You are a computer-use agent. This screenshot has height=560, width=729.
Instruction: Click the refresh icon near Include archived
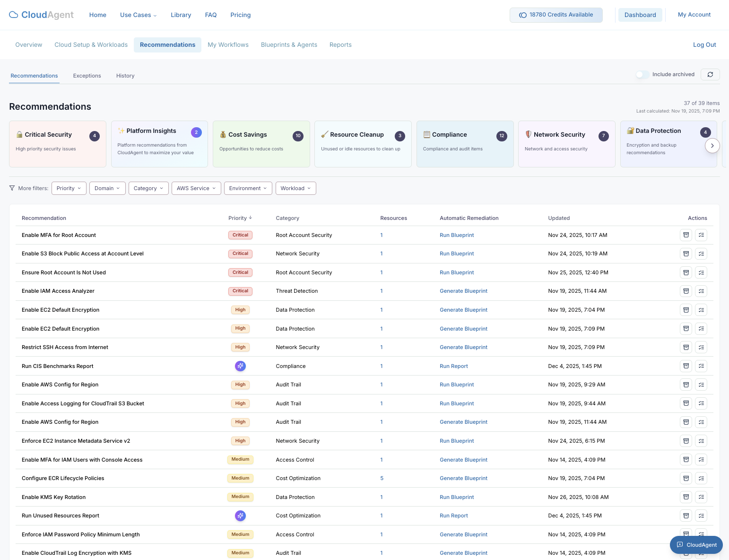pyautogui.click(x=710, y=74)
